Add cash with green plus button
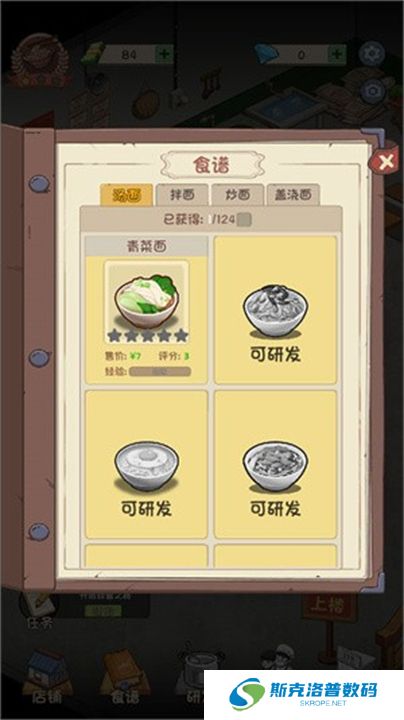The image size is (404, 720). tap(165, 55)
